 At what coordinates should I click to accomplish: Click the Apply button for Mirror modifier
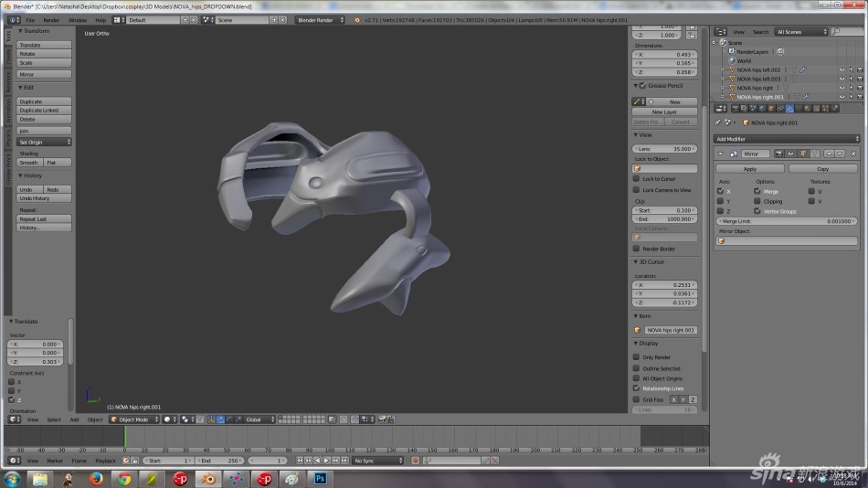tap(749, 169)
